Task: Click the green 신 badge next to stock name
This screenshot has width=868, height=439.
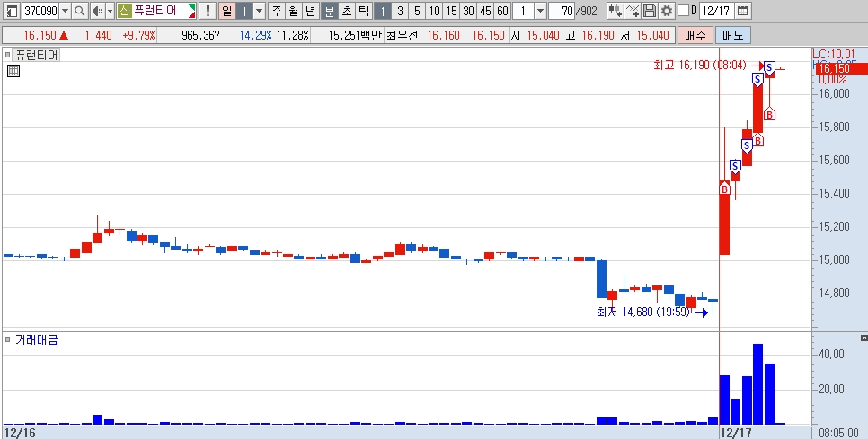Action: (124, 11)
